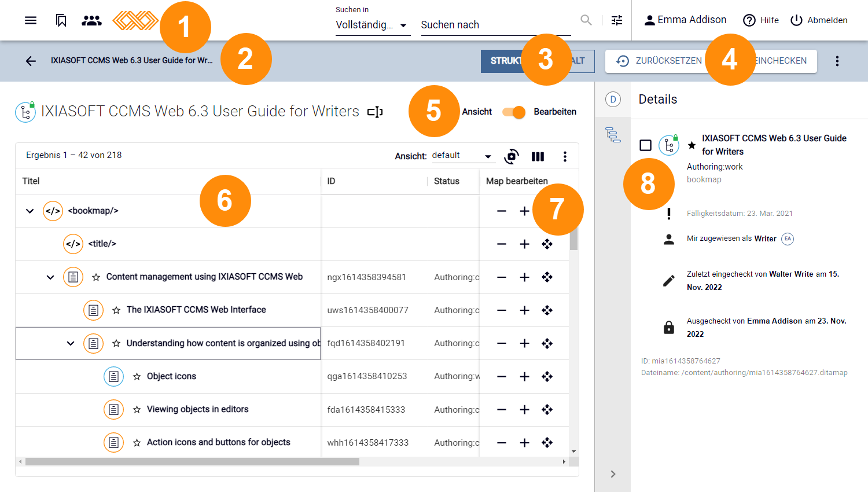The width and height of the screenshot is (868, 492).
Task: Click minus for Viewing objects in editors
Action: (502, 409)
